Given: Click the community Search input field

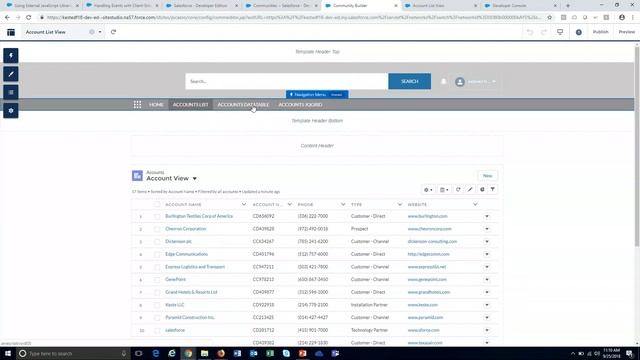Looking at the screenshot, I should point(287,81).
